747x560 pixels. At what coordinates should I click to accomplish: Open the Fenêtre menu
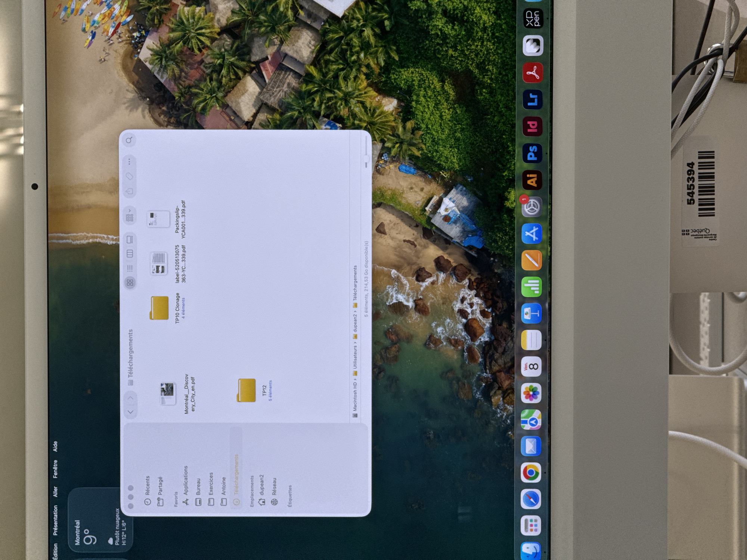tap(55, 469)
